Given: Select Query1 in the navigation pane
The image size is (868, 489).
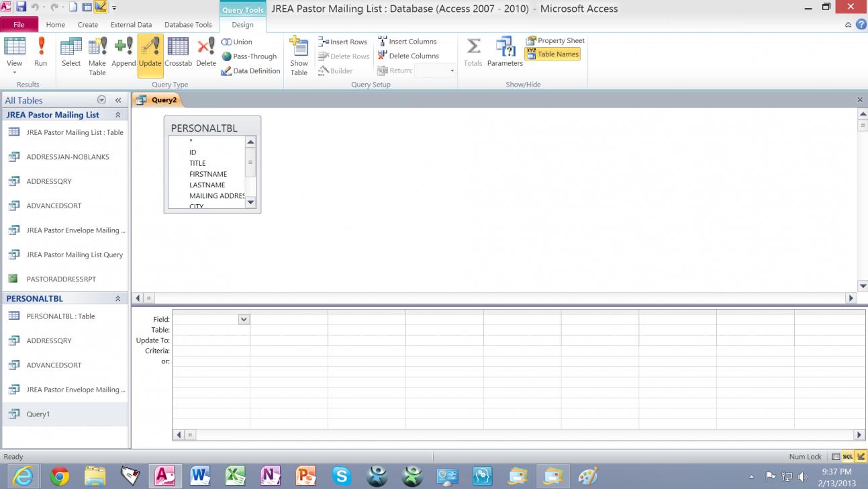Looking at the screenshot, I should (64, 414).
